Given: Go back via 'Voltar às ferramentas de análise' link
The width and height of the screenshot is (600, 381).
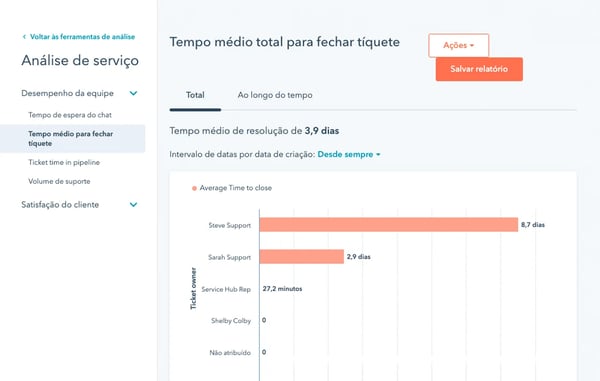Looking at the screenshot, I should coord(79,37).
